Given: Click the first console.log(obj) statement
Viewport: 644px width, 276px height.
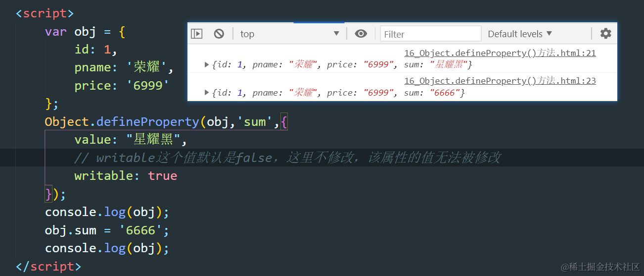Looking at the screenshot, I should [x=107, y=212].
